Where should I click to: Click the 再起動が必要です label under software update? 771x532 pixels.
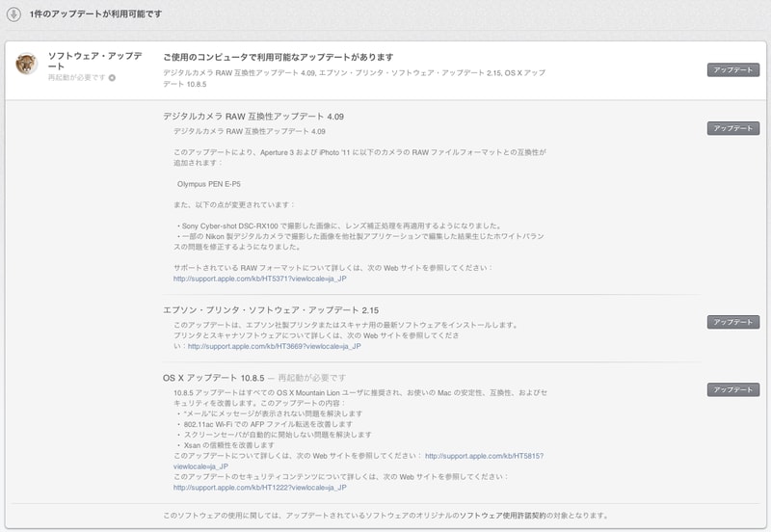[x=77, y=78]
